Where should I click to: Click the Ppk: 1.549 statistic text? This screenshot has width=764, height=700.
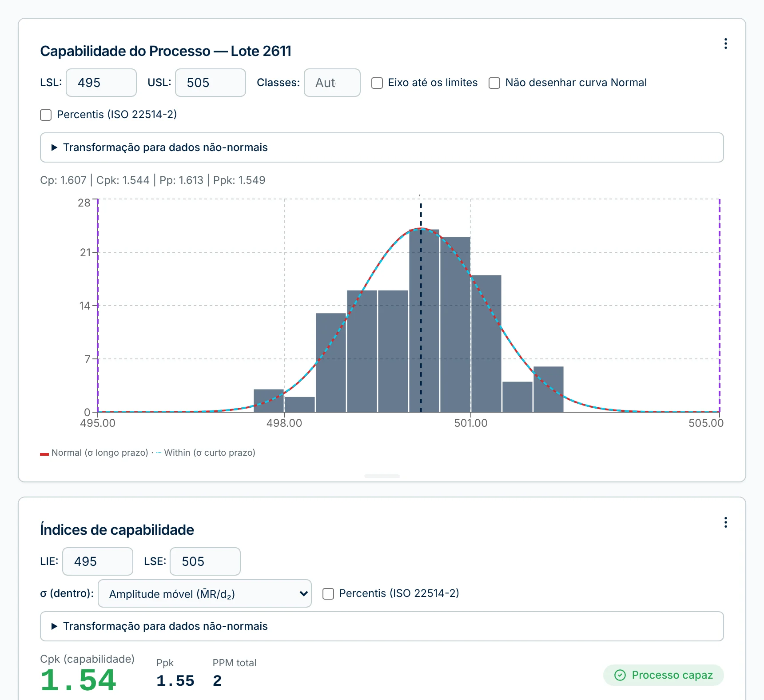pos(239,180)
